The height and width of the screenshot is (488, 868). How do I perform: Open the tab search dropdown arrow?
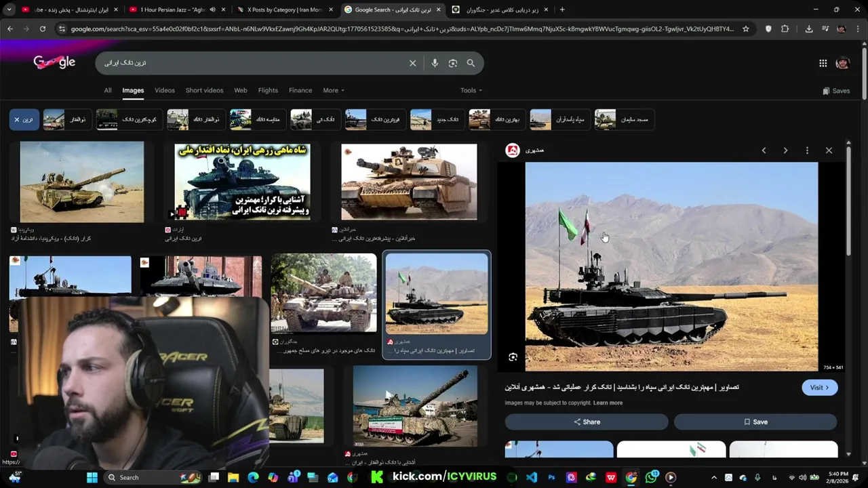9,9
